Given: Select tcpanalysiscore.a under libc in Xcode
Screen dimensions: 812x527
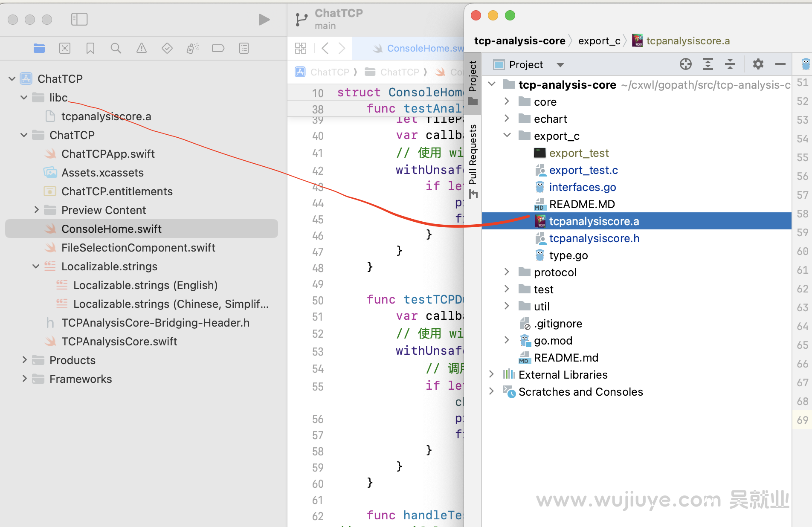Looking at the screenshot, I should pyautogui.click(x=106, y=116).
